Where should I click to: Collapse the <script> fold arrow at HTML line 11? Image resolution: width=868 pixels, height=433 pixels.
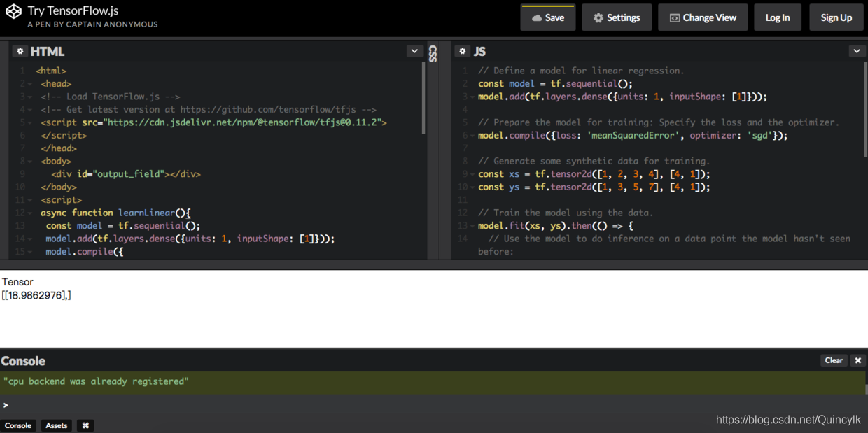31,200
